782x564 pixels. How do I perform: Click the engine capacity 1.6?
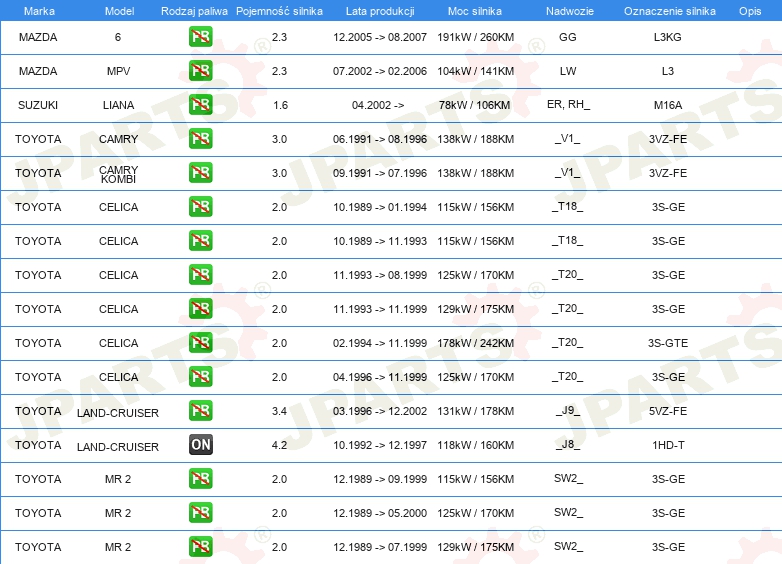tap(280, 105)
